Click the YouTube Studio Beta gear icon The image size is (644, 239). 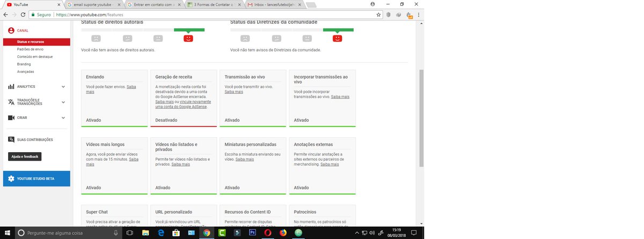coord(11,178)
